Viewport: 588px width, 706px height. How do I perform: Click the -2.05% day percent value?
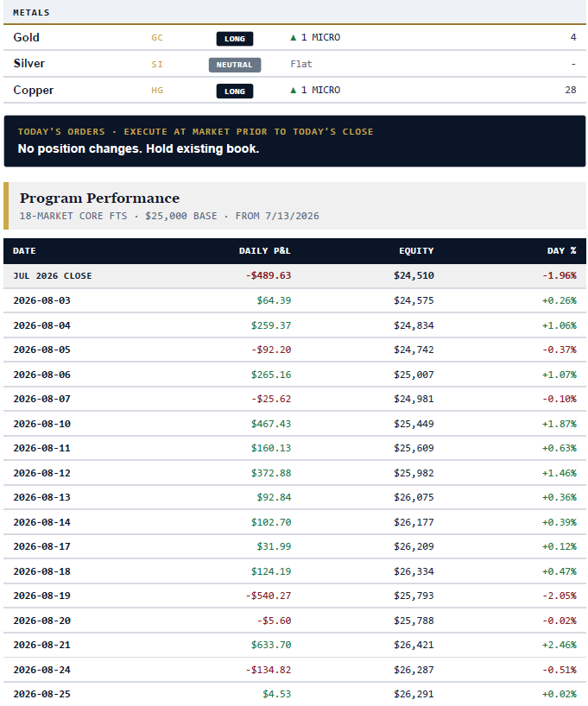[x=560, y=596]
